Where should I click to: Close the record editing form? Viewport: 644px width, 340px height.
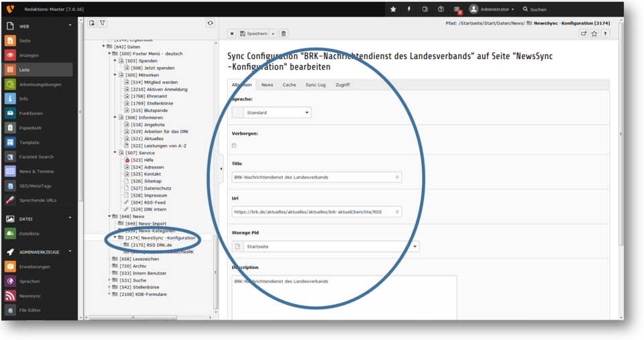pos(232,34)
